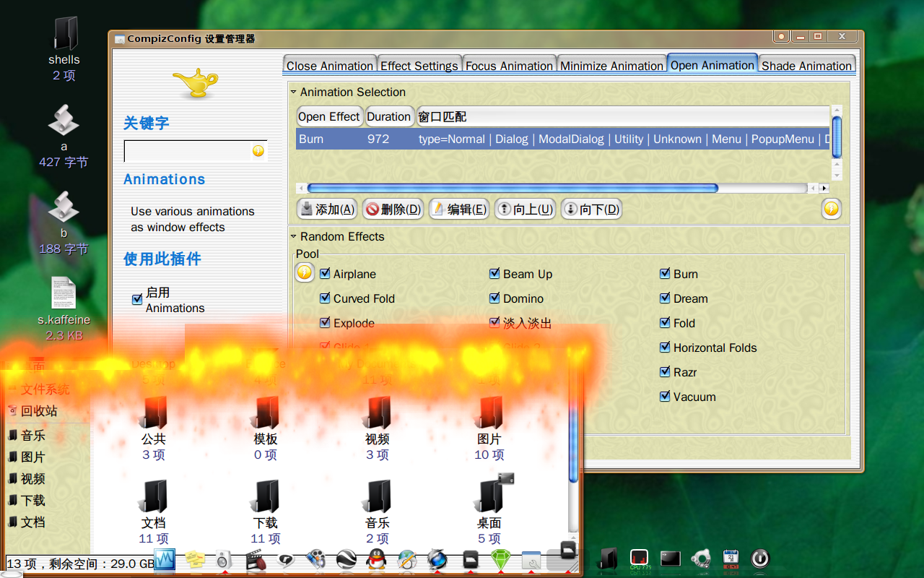Toggle the Razr checkbox
Screen dimensions: 924x578
665,372
